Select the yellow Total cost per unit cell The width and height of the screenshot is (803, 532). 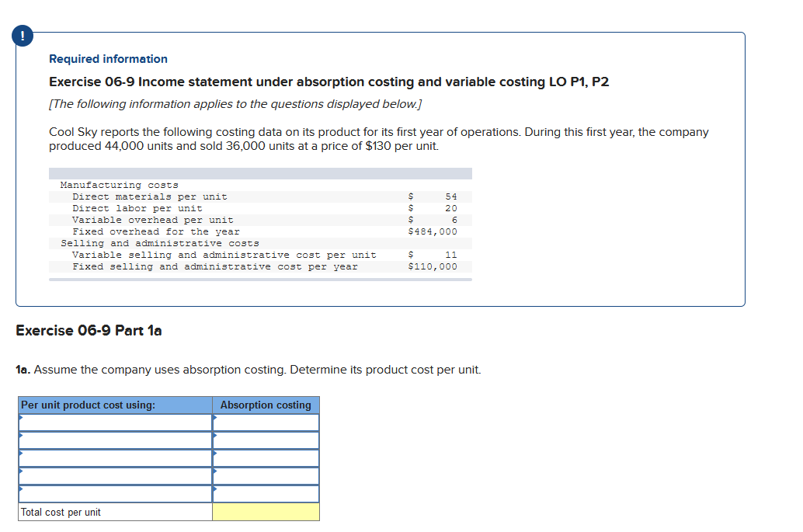[266, 511]
